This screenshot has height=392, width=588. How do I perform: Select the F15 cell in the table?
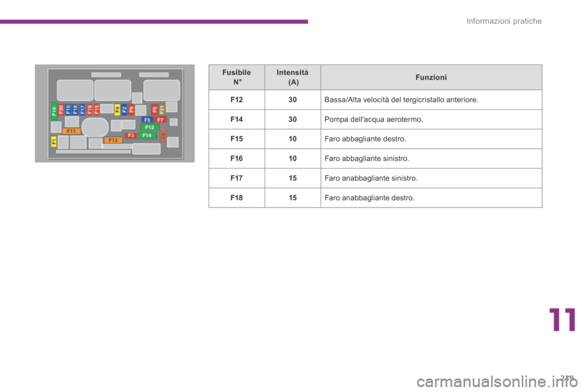coord(236,139)
